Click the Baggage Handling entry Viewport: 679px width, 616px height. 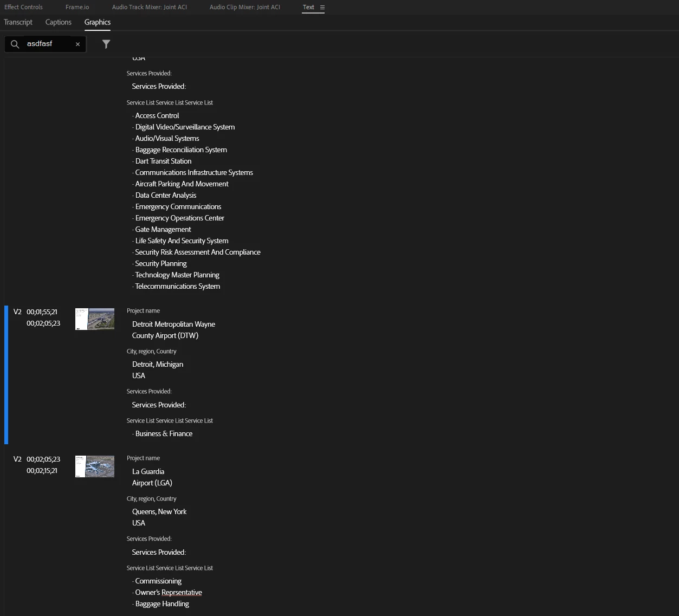point(162,604)
